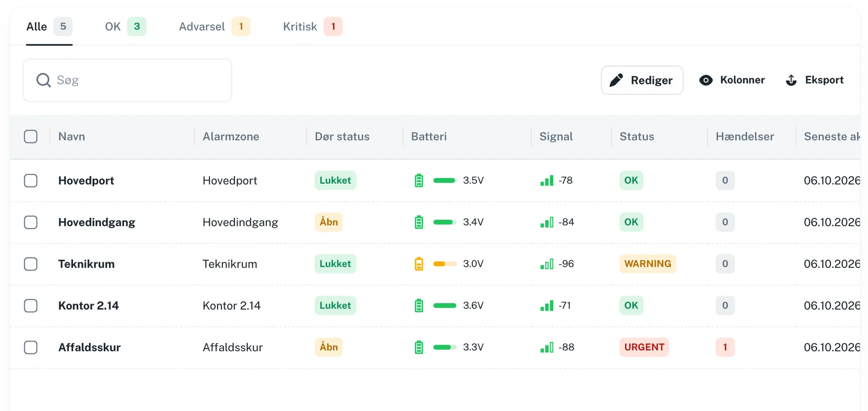Click battery icon in Affaldsskur row
This screenshot has width=868, height=411.
[419, 348]
